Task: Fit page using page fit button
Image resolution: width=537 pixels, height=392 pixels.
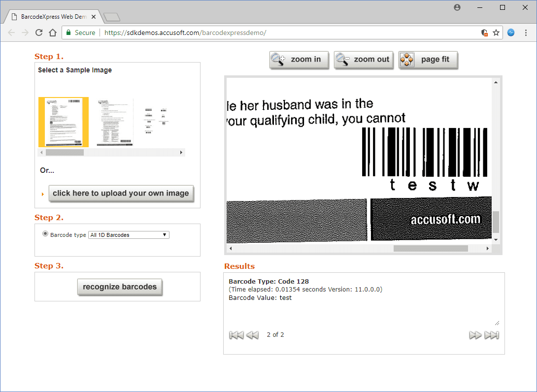Action: coord(428,60)
